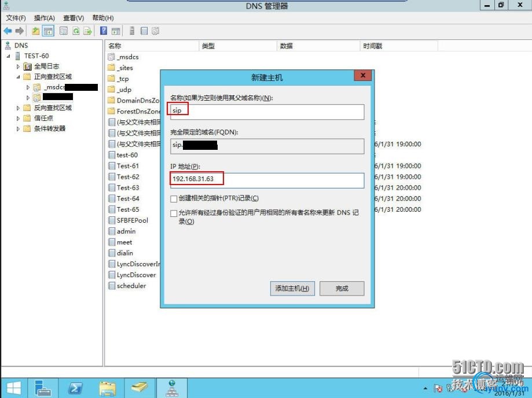Viewport: 532px width, 398px height.
Task: Close the 新建主机 dialog
Action: coord(363,76)
